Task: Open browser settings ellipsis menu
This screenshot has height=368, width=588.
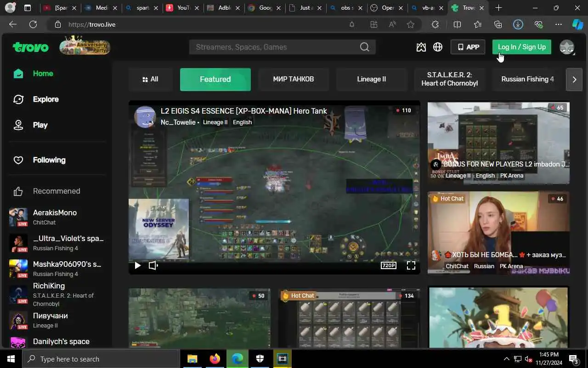Action: coord(559,24)
